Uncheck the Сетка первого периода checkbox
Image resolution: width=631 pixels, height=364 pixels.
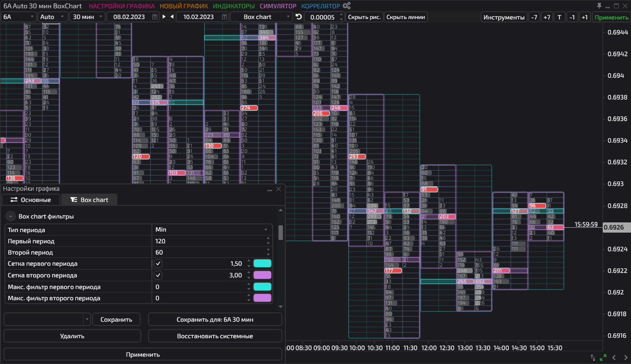pos(158,264)
